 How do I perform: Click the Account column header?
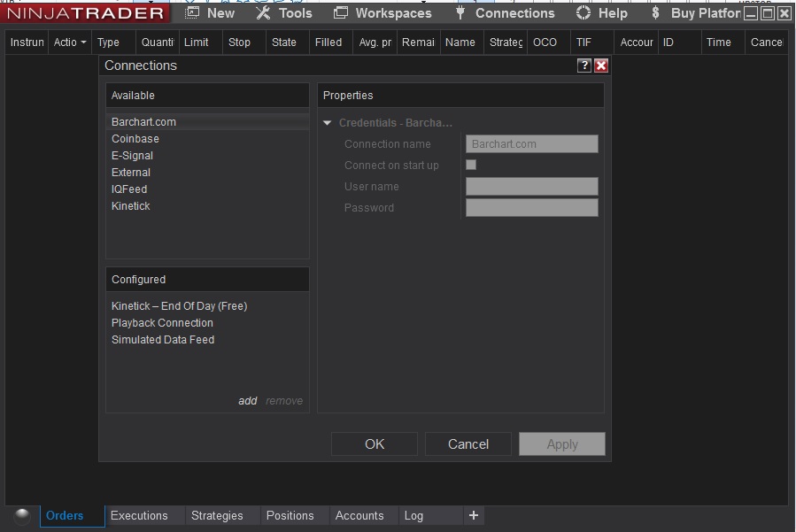(x=636, y=42)
